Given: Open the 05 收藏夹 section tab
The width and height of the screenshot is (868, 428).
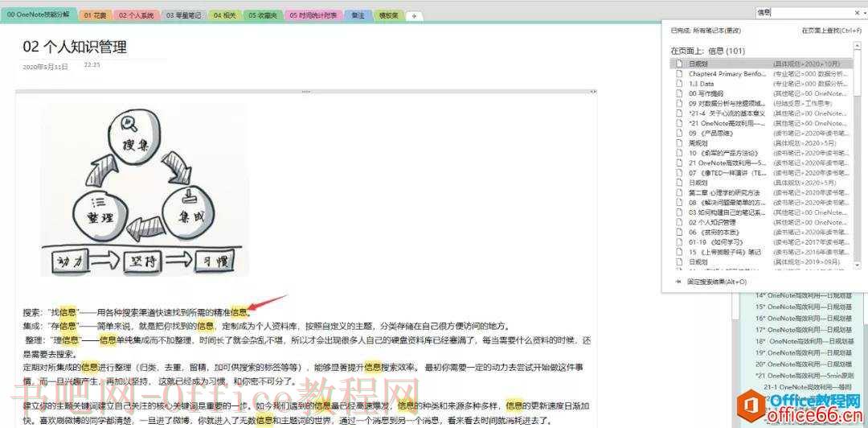Looking at the screenshot, I should click(x=263, y=15).
